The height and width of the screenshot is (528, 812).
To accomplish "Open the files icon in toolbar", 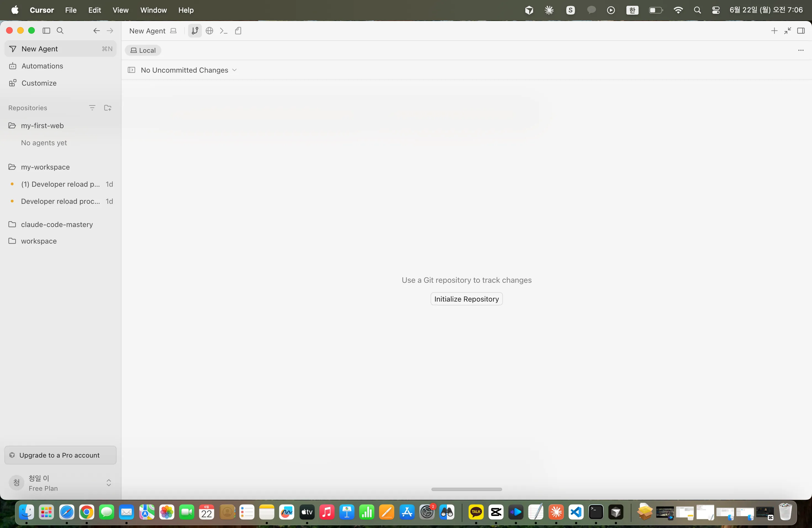I will pyautogui.click(x=238, y=31).
